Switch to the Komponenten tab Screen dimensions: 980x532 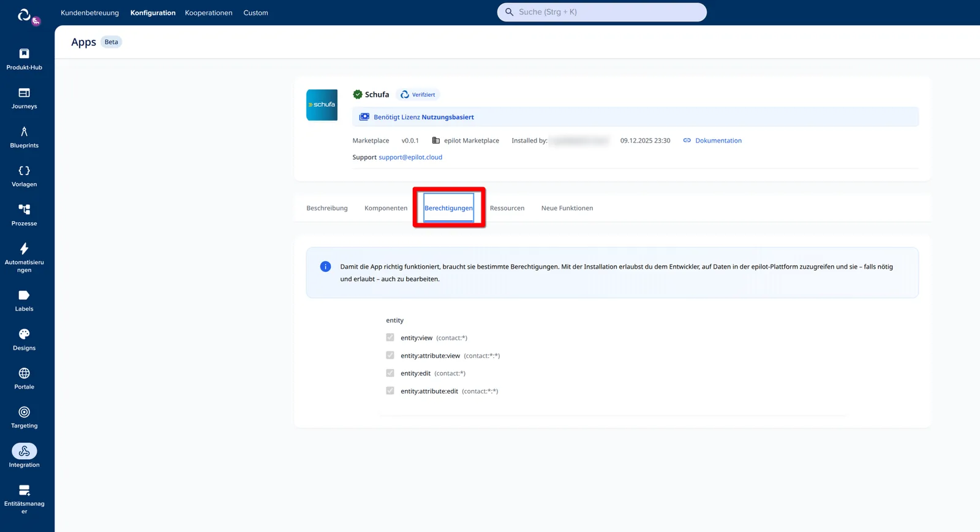[x=386, y=208]
